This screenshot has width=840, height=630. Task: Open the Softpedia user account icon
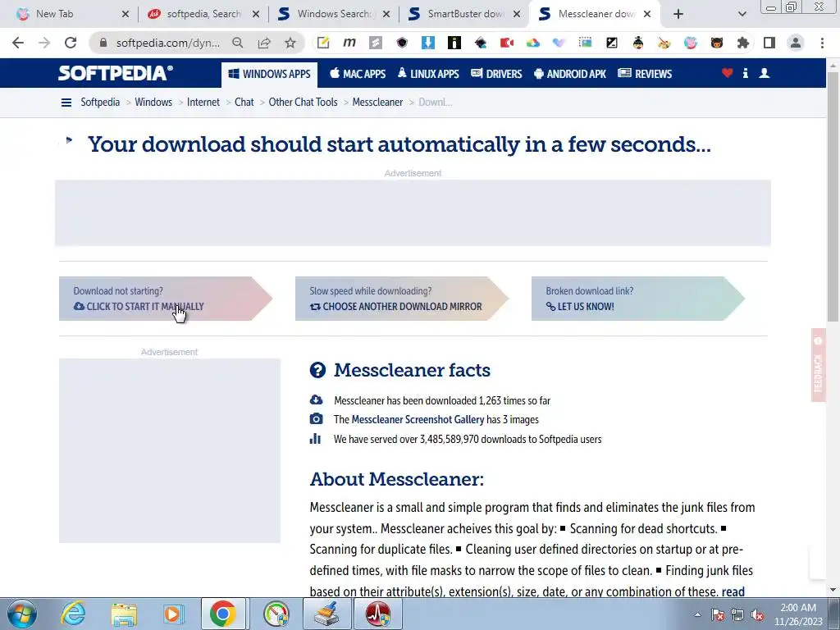(x=765, y=73)
